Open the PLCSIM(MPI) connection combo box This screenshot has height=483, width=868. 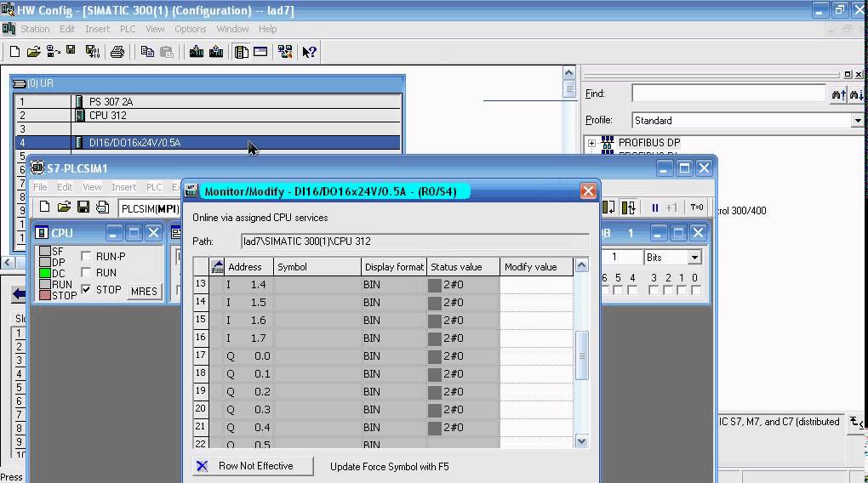point(151,208)
